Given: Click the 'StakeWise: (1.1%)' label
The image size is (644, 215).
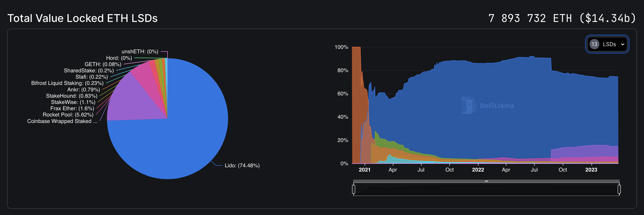Looking at the screenshot, I should pos(73,102).
